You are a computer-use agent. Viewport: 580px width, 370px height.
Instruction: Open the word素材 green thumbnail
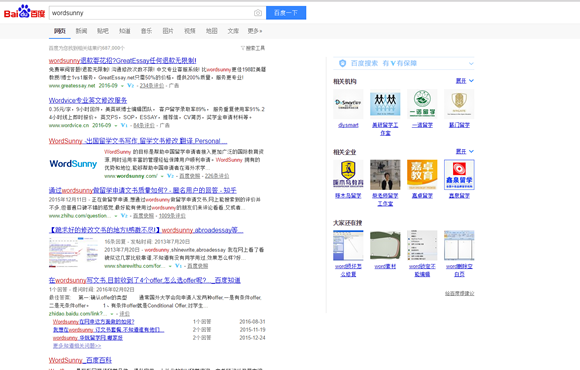385,245
